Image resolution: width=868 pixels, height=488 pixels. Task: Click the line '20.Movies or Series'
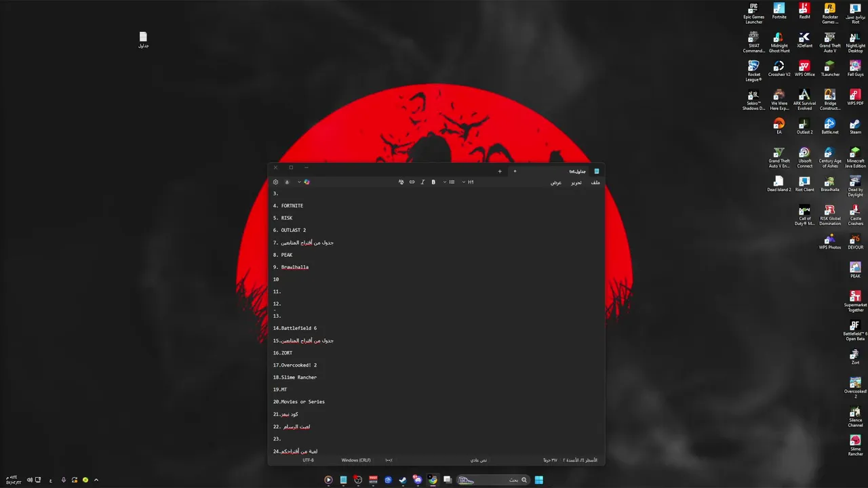(299, 401)
